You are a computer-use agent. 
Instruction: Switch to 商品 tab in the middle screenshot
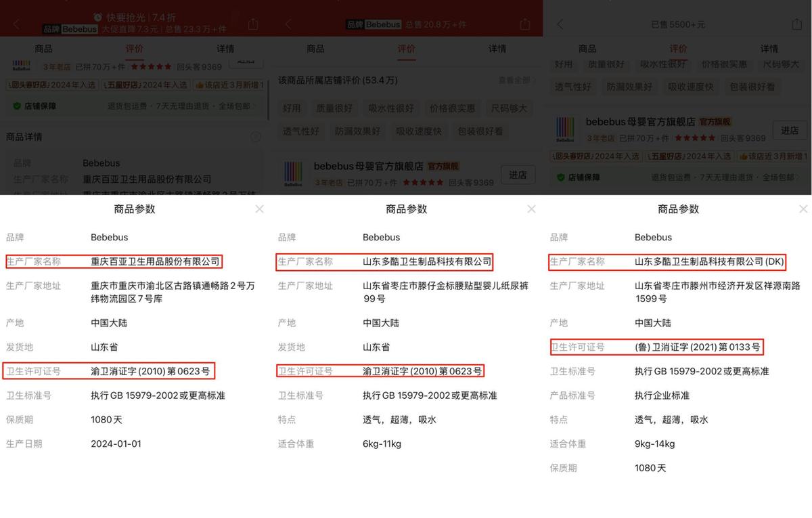315,49
